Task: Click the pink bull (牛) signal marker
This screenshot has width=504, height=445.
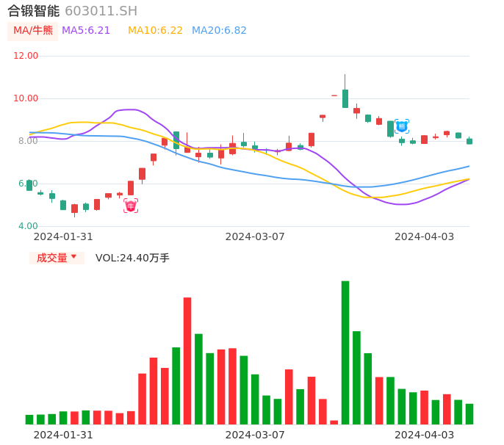Action: point(131,206)
